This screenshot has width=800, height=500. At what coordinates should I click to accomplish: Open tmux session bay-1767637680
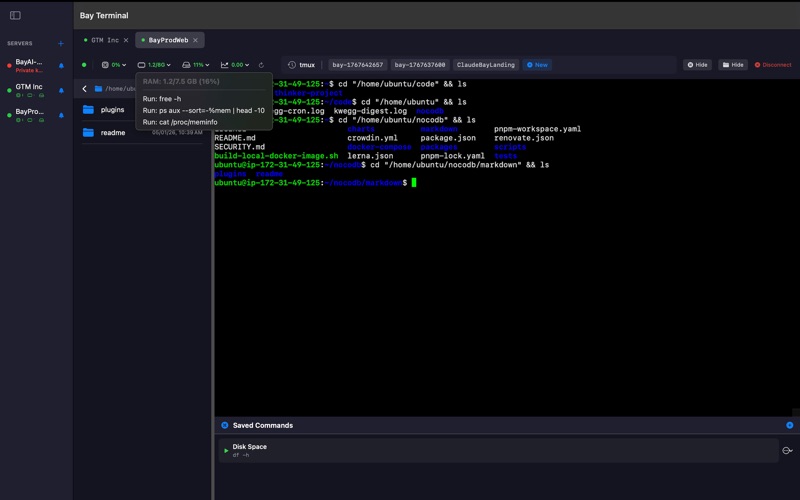pyautogui.click(x=419, y=65)
